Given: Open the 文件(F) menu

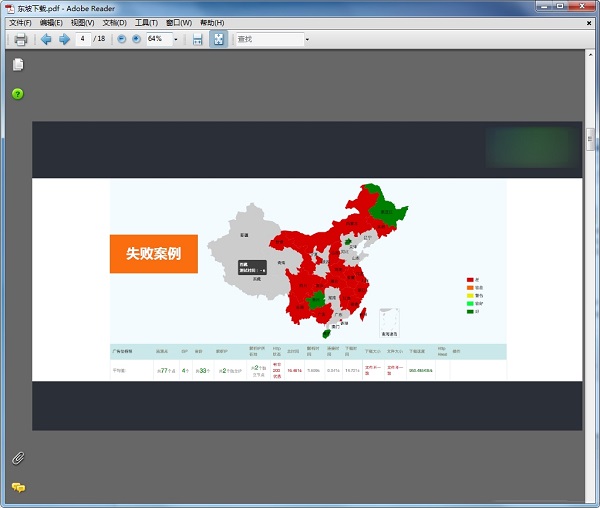Looking at the screenshot, I should click(20, 23).
